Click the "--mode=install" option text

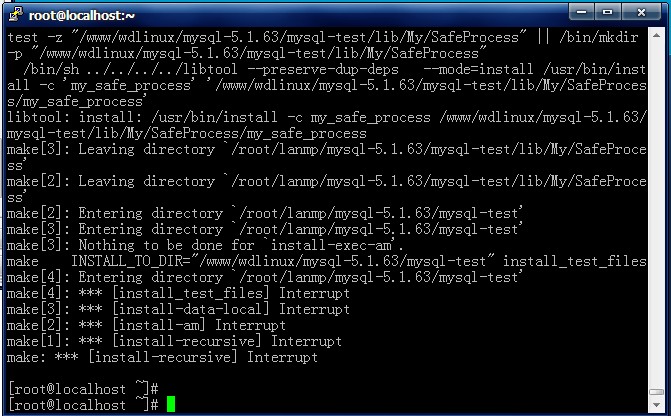pyautogui.click(x=478, y=69)
